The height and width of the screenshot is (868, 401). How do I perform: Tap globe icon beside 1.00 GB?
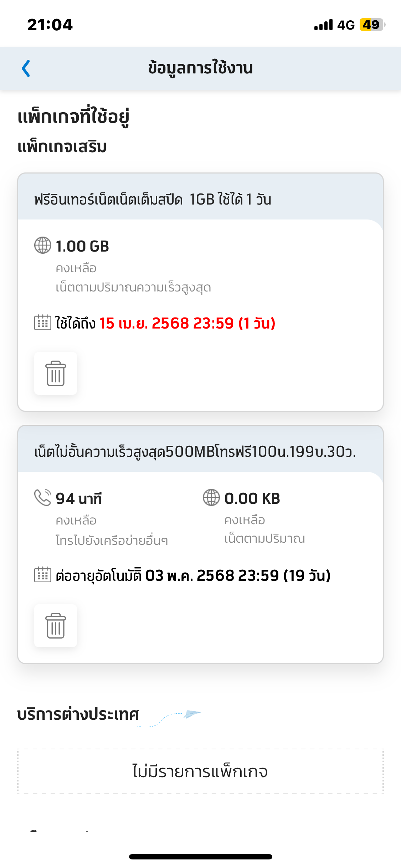[x=43, y=246]
